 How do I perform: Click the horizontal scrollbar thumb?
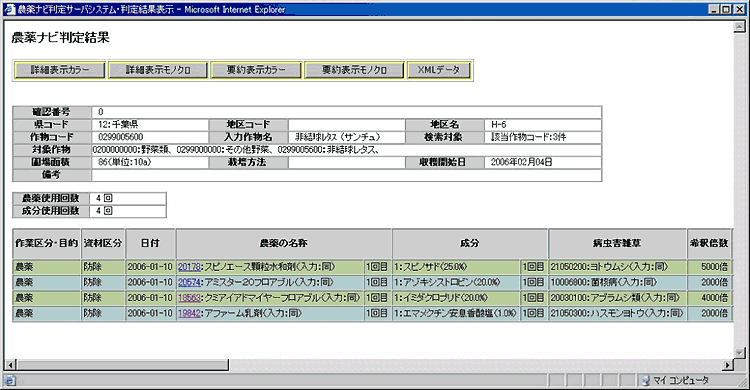tap(122, 365)
